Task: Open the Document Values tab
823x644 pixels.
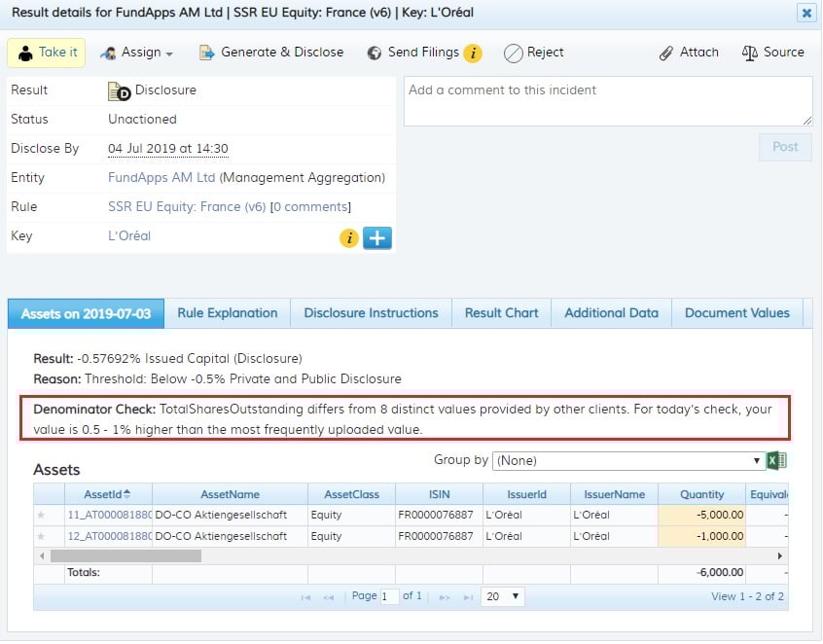Action: coord(737,313)
